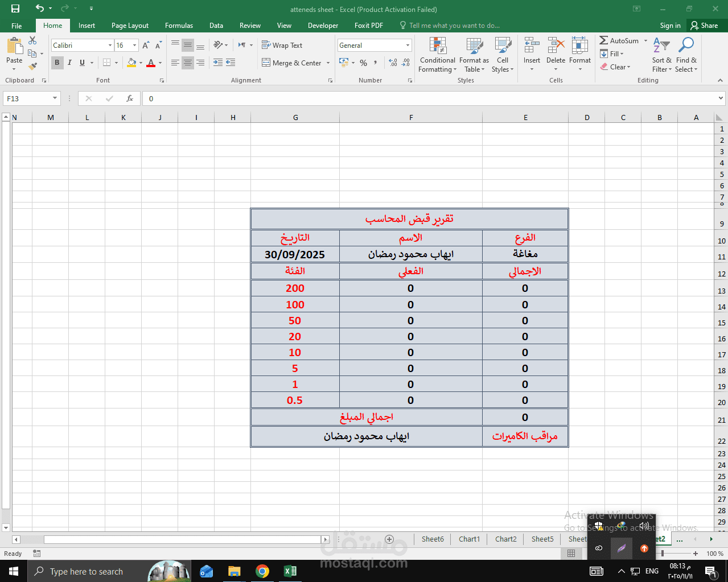Apply red Font Color letter A

(151, 63)
